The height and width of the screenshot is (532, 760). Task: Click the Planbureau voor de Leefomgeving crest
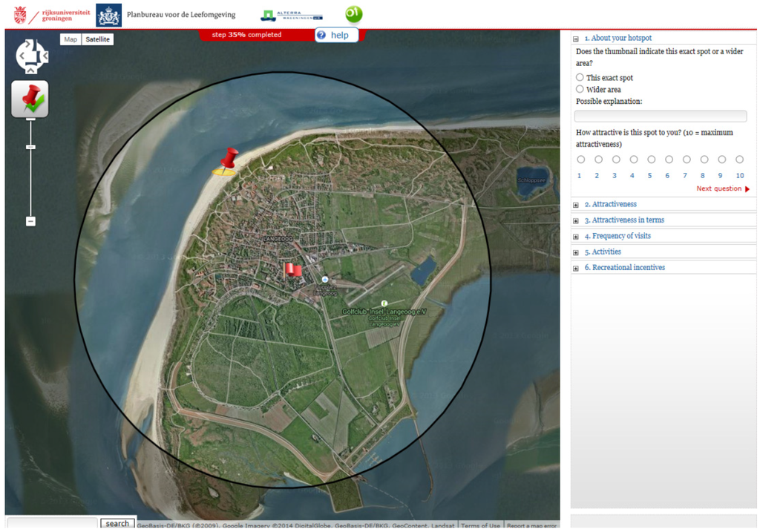tap(109, 15)
